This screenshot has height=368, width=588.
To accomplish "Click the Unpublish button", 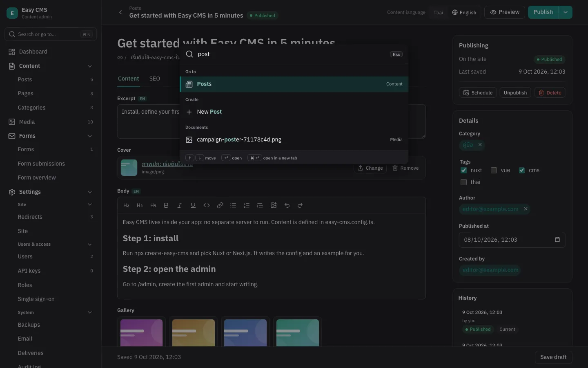I will (x=515, y=93).
